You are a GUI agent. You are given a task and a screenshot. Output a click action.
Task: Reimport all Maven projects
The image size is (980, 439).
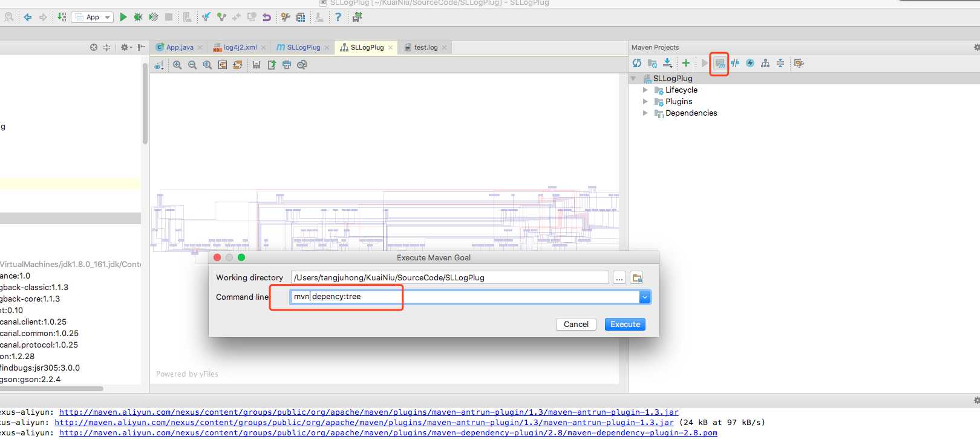pos(637,63)
